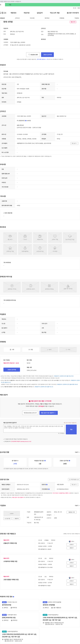Click 요약보기 for 스타뷰타워 미화원 모집

click(x=71, y=563)
